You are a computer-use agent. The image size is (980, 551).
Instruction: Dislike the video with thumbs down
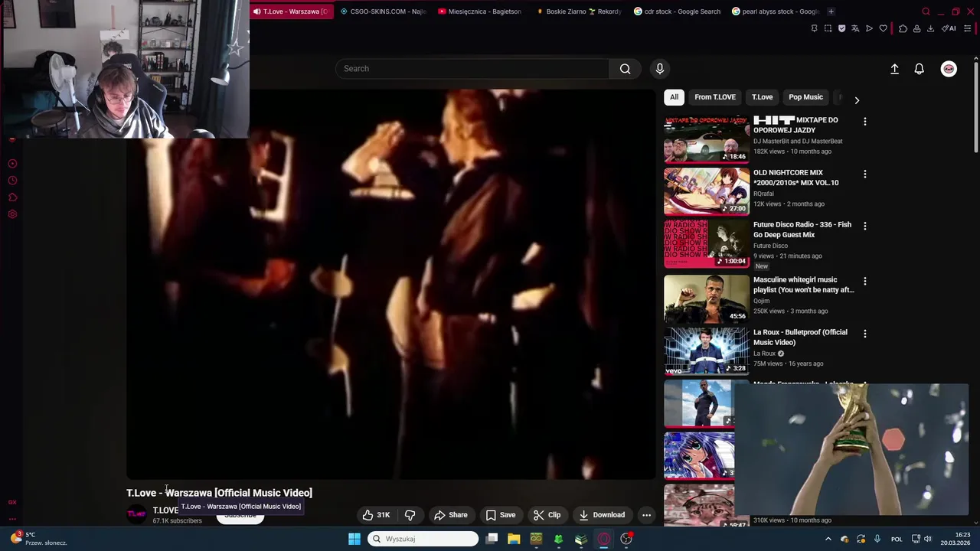410,515
